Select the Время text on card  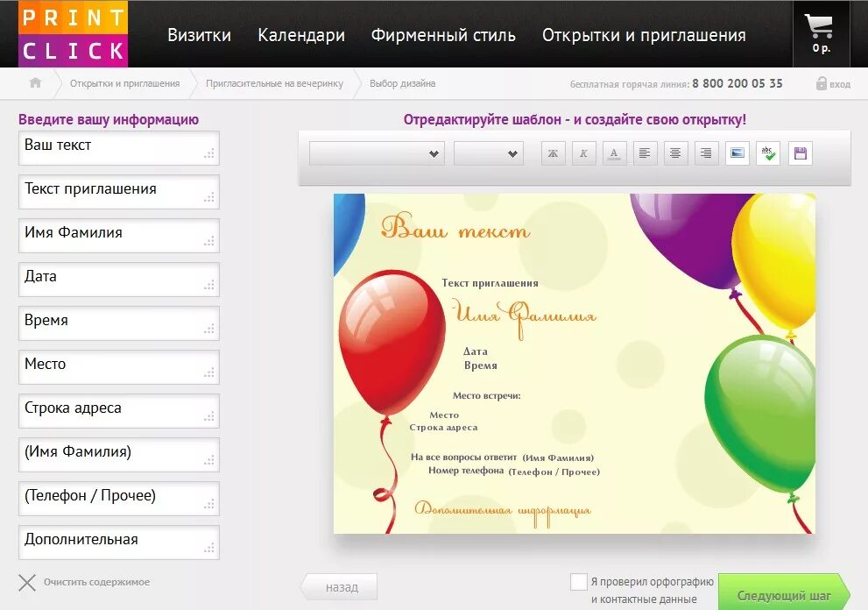(x=481, y=365)
